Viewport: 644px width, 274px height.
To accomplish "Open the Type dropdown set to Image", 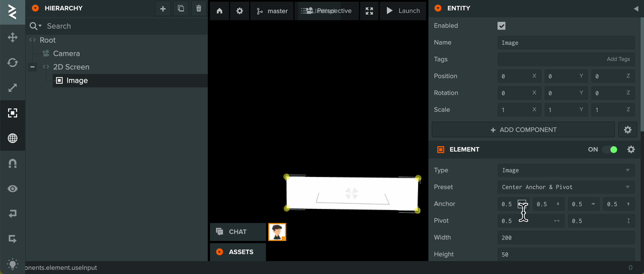I will (566, 171).
